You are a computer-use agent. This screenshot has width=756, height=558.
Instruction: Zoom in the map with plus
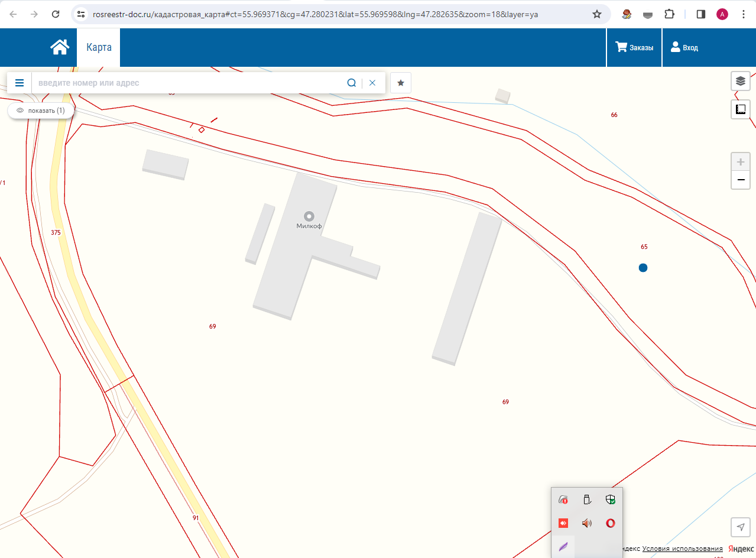tap(740, 162)
